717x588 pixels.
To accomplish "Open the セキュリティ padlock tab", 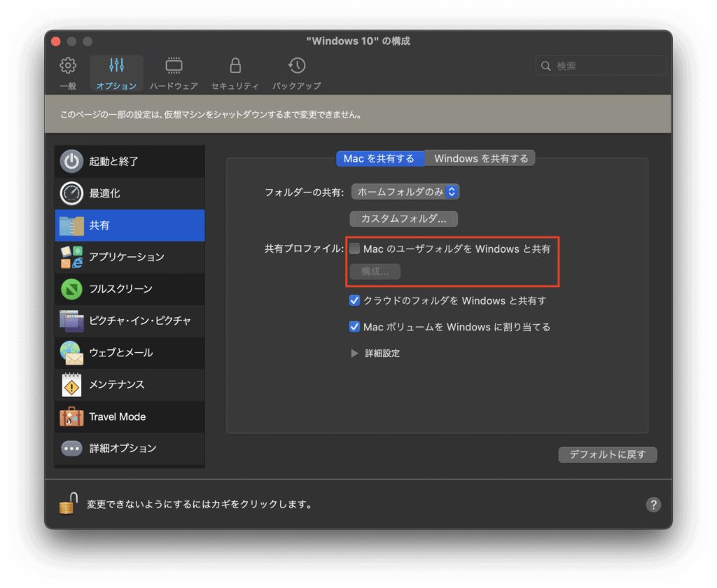I will (x=235, y=73).
